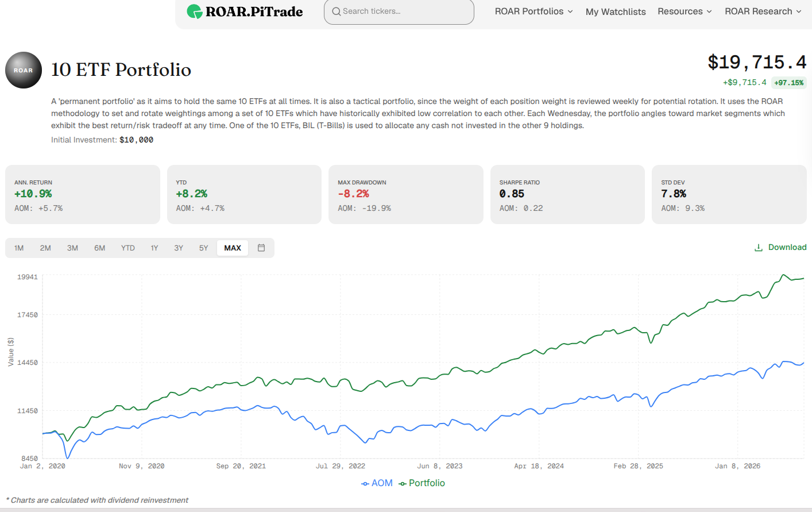Click the search magnifier icon
Viewport: 812px width, 512px height.
(x=337, y=11)
